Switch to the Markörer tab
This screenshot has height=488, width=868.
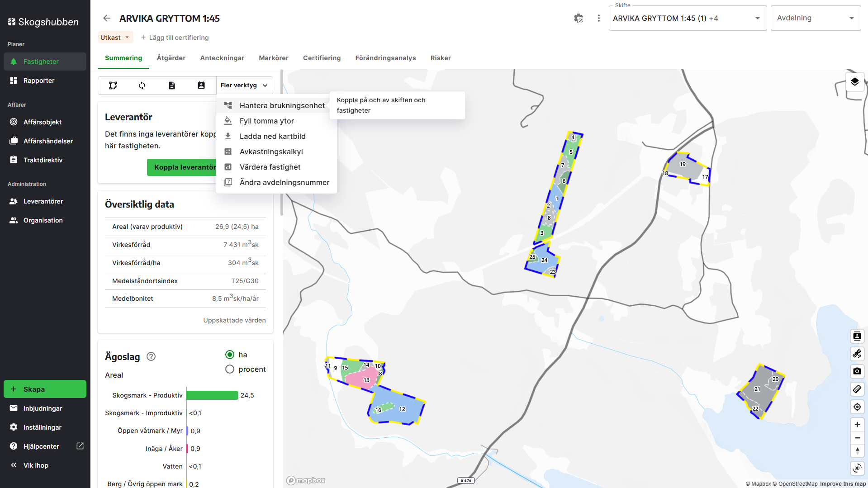274,58
